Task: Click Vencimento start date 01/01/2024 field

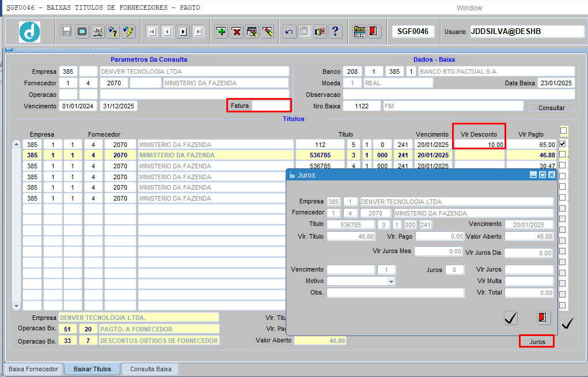Action: pyautogui.click(x=78, y=106)
